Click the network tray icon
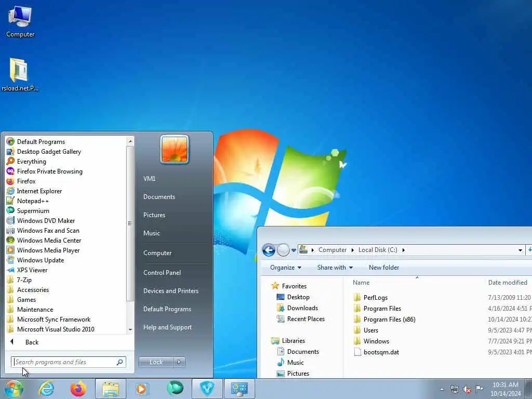532x399 pixels. pyautogui.click(x=454, y=390)
